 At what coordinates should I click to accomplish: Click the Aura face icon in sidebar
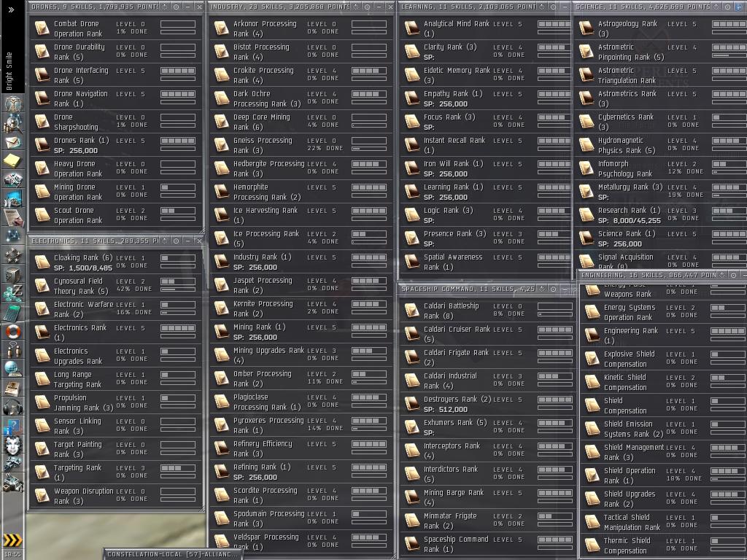pos(13,446)
